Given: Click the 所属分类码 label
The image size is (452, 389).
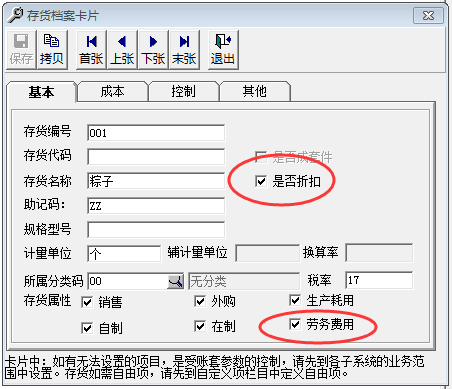Looking at the screenshot, I should point(53,281).
